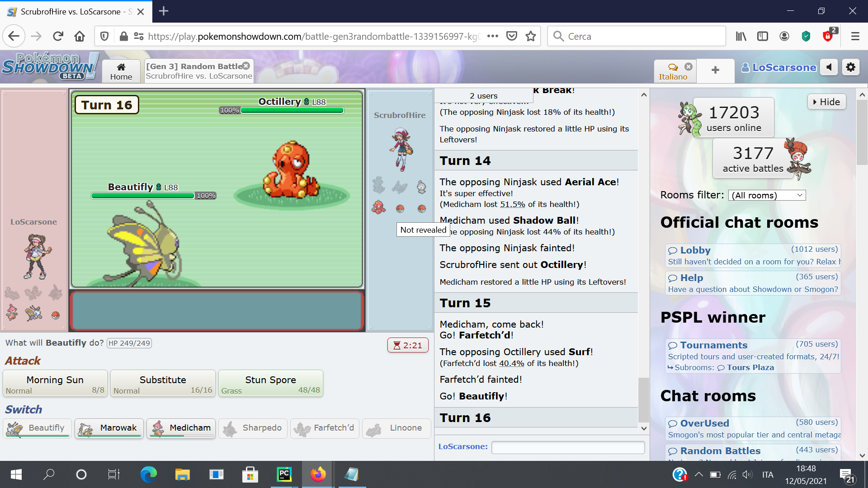Click Octillery's HP bar
The image size is (868, 488).
coord(292,110)
